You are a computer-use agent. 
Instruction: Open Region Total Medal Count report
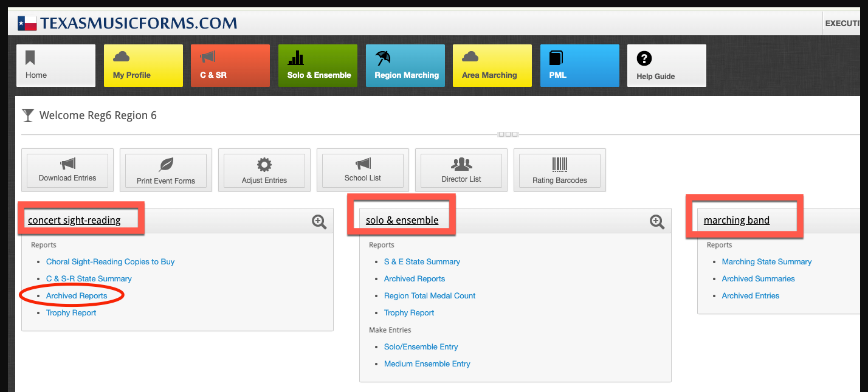pyautogui.click(x=430, y=296)
